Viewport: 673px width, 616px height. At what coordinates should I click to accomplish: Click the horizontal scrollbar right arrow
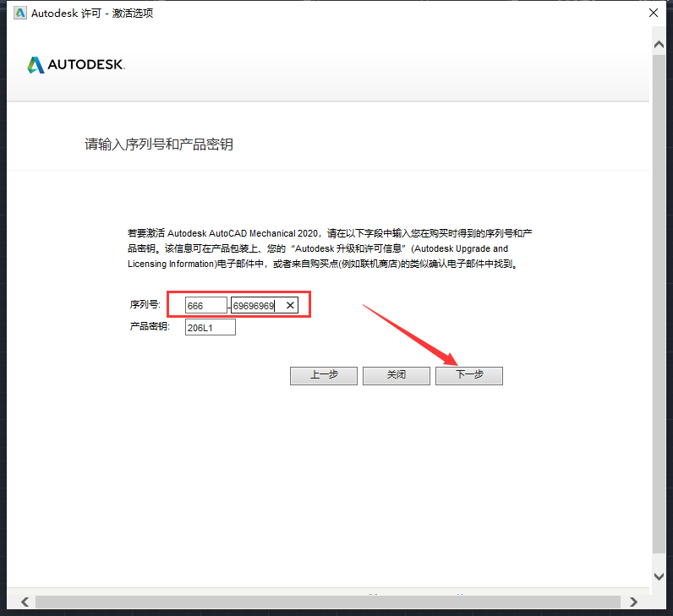(x=633, y=602)
